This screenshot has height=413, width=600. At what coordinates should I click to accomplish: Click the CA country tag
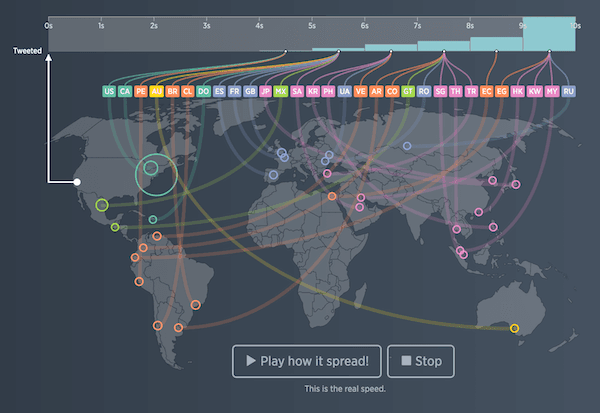(x=125, y=91)
